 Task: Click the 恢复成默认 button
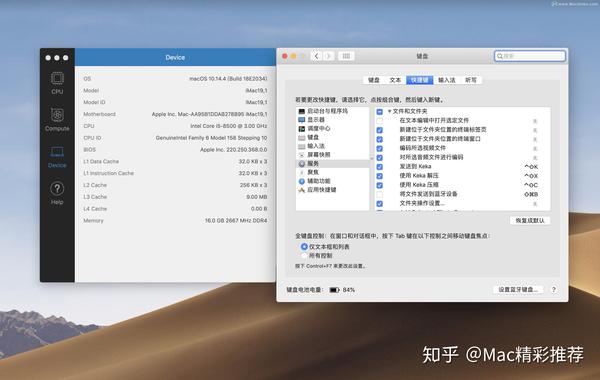click(530, 221)
